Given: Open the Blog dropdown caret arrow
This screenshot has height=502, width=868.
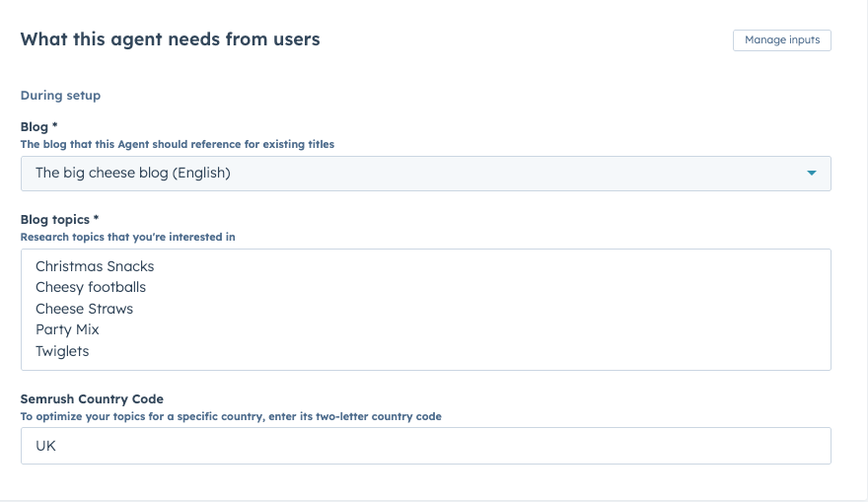Looking at the screenshot, I should coord(812,174).
